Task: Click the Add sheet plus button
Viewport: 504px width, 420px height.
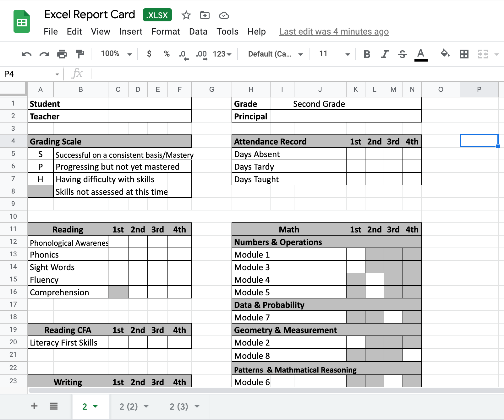Action: pyautogui.click(x=34, y=406)
